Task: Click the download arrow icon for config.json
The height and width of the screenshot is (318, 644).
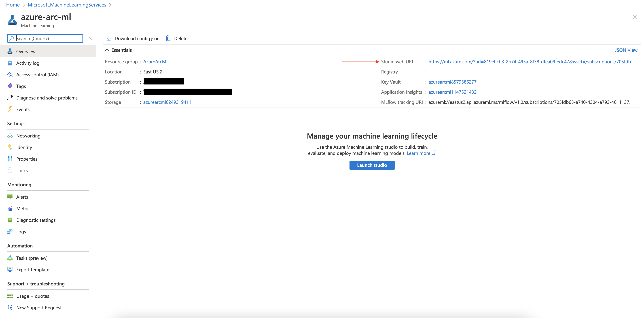Action: [109, 38]
